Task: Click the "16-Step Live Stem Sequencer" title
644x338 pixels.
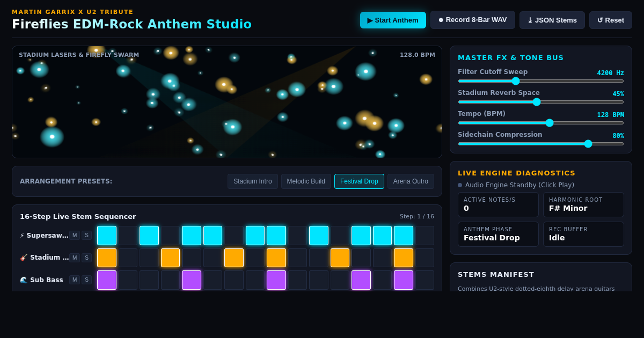Action: 78,217
